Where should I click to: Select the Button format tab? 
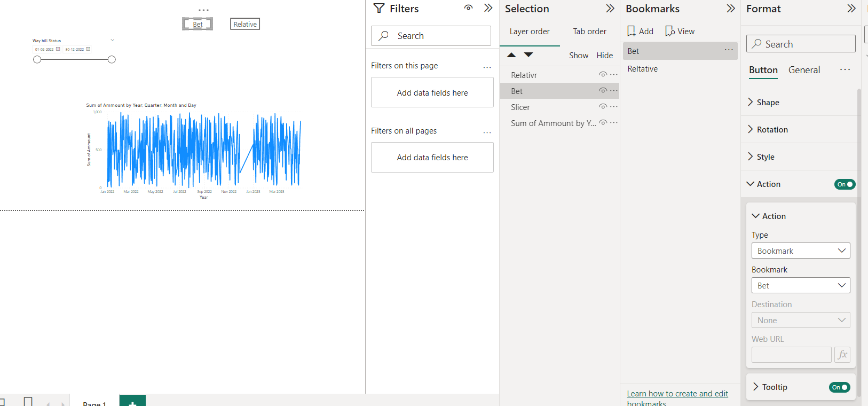click(763, 70)
